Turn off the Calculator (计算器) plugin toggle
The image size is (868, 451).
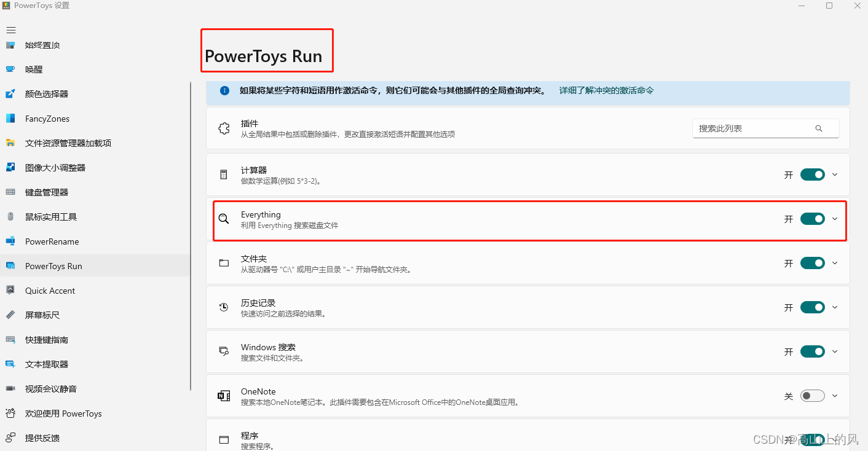pos(812,175)
